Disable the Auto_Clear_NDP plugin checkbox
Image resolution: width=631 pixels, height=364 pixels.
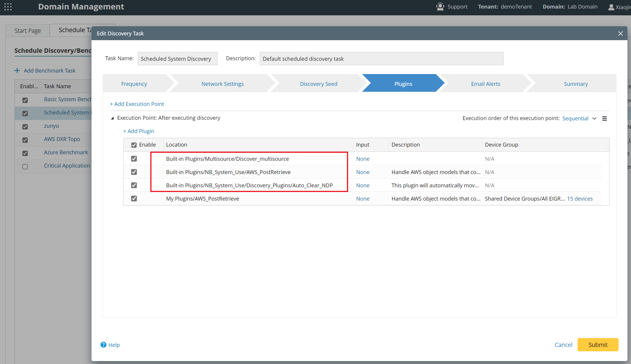click(x=134, y=185)
